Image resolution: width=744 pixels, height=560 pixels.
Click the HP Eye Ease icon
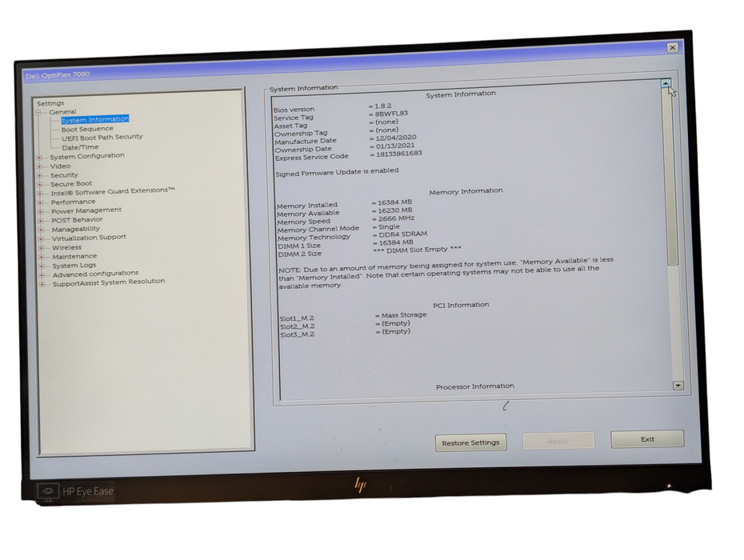coord(48,492)
